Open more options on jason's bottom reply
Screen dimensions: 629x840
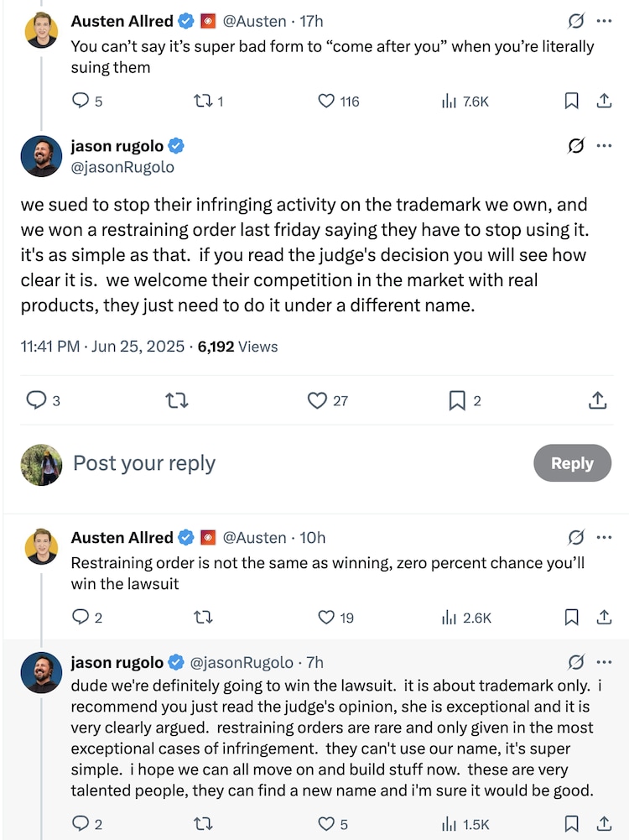(604, 662)
